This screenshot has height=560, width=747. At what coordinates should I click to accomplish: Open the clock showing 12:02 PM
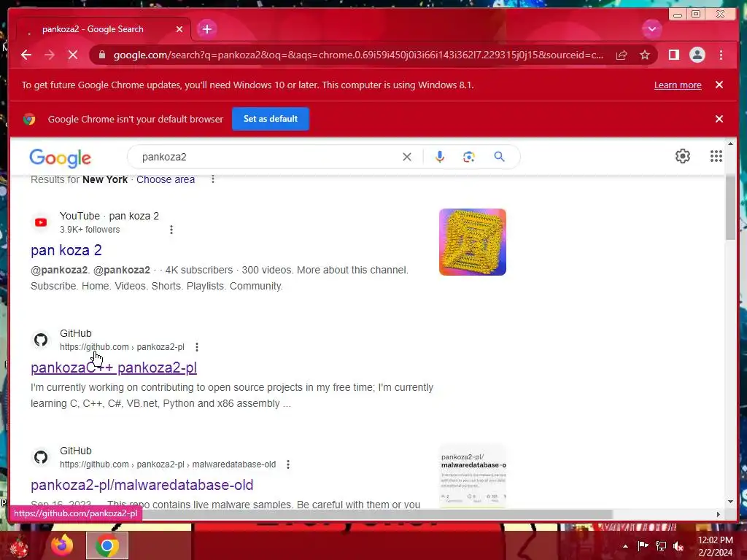[716, 545]
